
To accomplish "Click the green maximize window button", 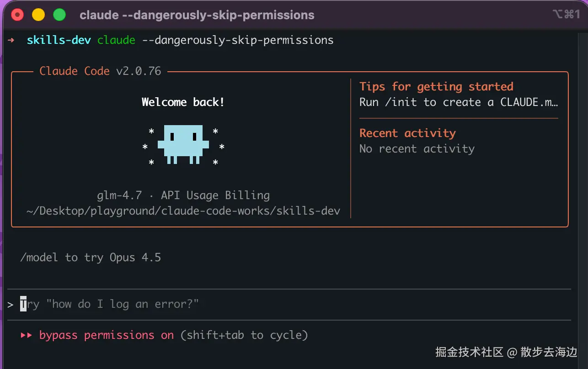I will coord(59,15).
